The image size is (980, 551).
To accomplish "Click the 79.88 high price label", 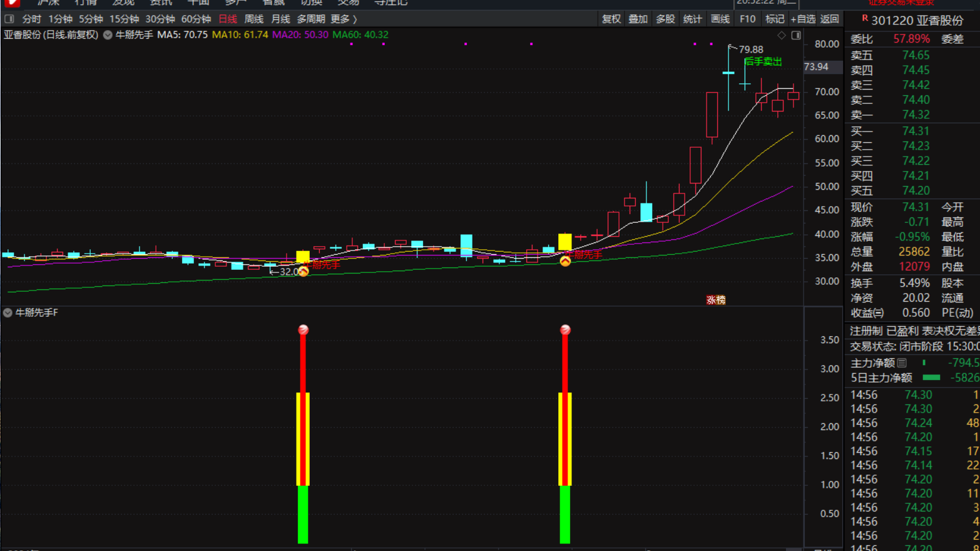I will pos(750,49).
